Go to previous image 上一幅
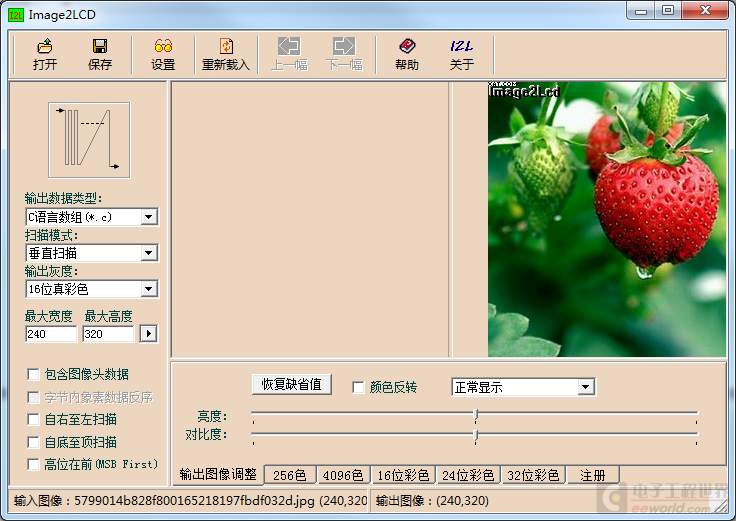The height and width of the screenshot is (521, 736). [289, 54]
